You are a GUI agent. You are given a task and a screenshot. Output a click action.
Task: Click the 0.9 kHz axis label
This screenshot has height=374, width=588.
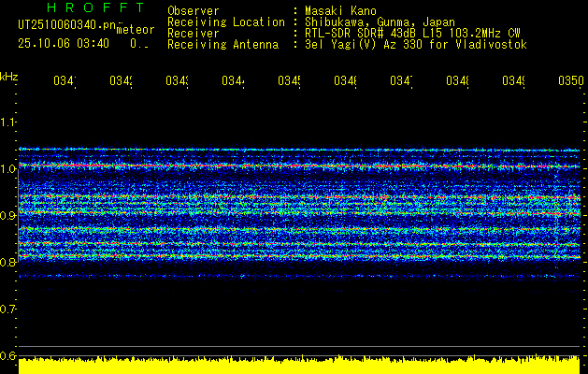click(7, 215)
